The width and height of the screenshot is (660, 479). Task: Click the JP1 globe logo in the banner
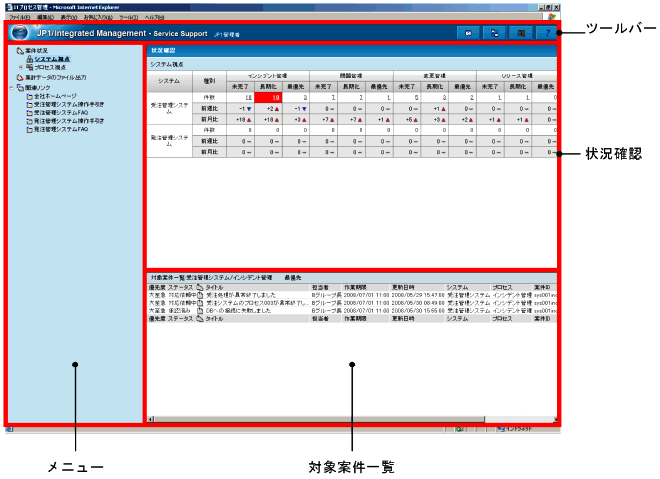[x=20, y=32]
